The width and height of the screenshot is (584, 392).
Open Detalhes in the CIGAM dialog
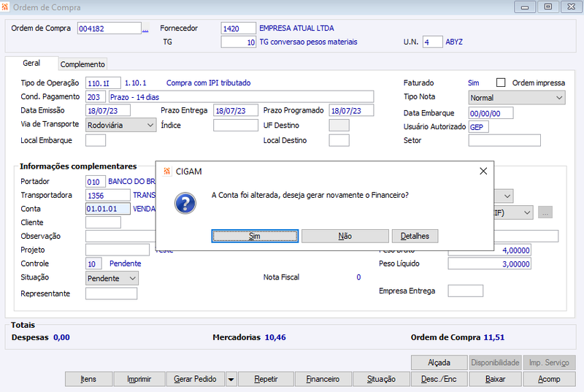click(x=415, y=236)
